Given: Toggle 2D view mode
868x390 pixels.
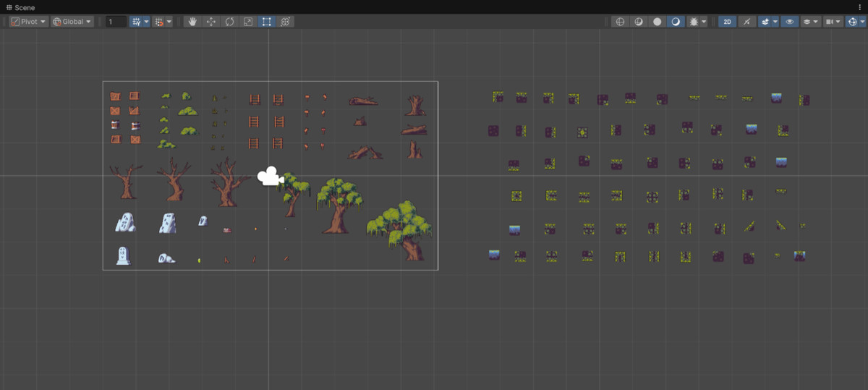Looking at the screenshot, I should [x=728, y=22].
